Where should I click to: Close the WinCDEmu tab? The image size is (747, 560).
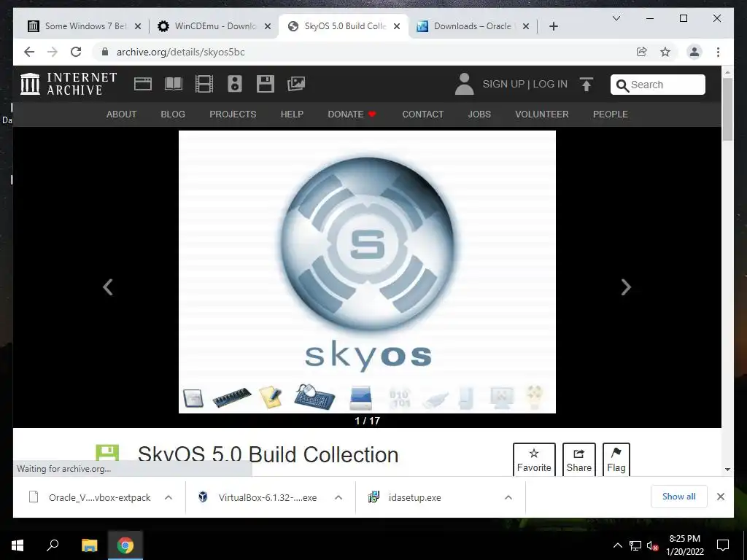pyautogui.click(x=268, y=26)
